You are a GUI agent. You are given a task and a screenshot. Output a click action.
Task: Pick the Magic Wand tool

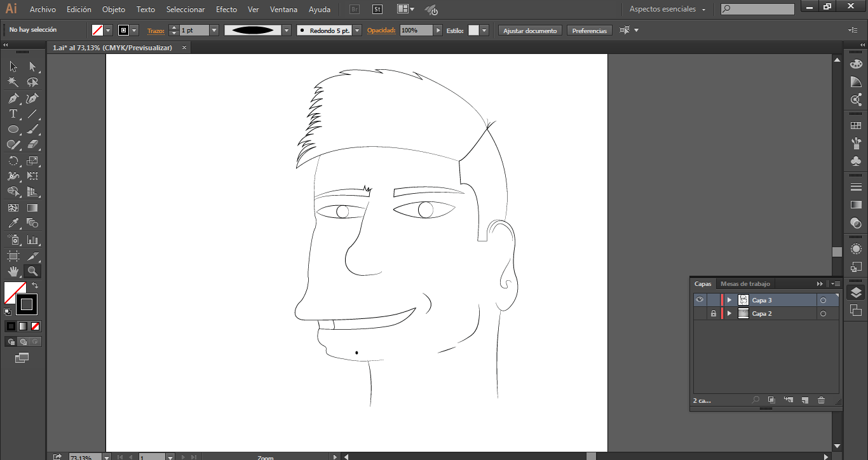tap(13, 83)
